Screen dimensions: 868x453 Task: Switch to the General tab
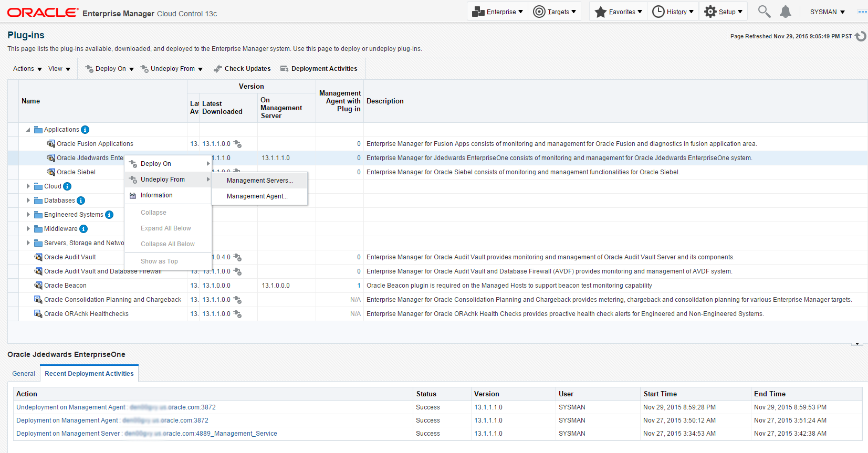pyautogui.click(x=24, y=374)
